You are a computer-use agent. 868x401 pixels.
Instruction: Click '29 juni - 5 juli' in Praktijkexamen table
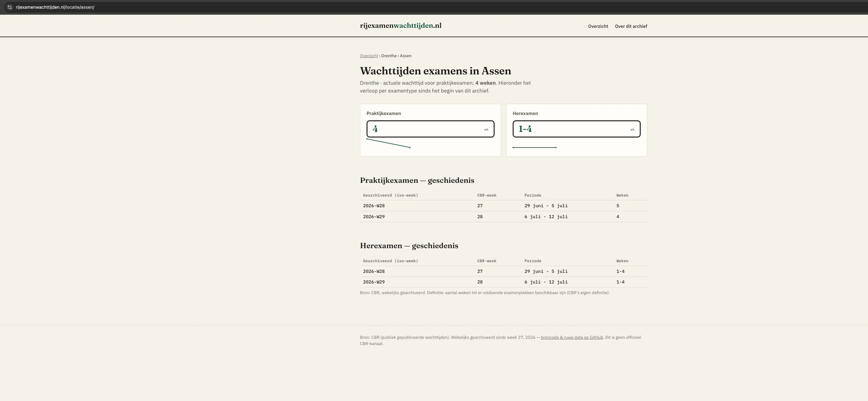(546, 206)
